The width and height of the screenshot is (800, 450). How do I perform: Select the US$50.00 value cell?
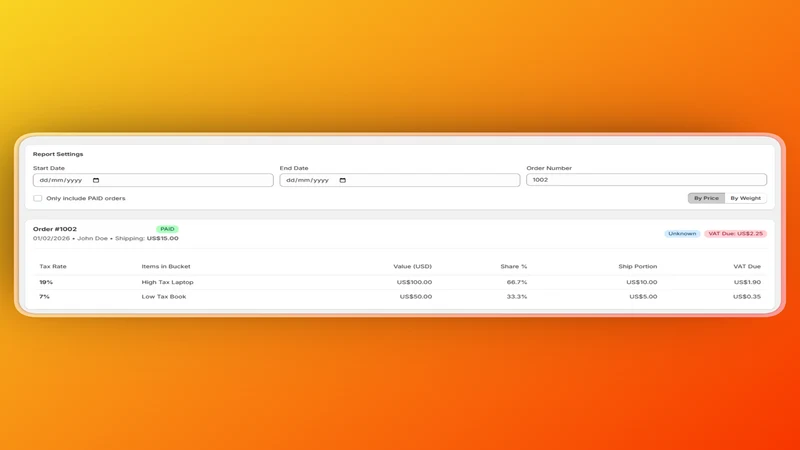click(x=416, y=296)
